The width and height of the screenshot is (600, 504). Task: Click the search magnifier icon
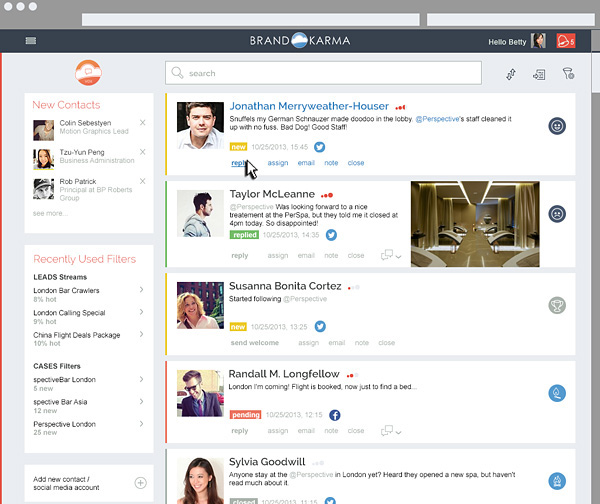177,72
